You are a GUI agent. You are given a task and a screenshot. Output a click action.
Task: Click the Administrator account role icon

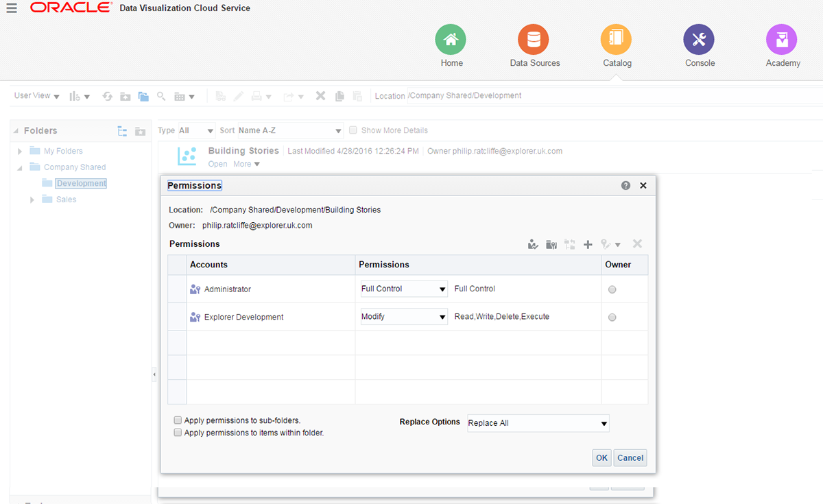[x=195, y=289]
